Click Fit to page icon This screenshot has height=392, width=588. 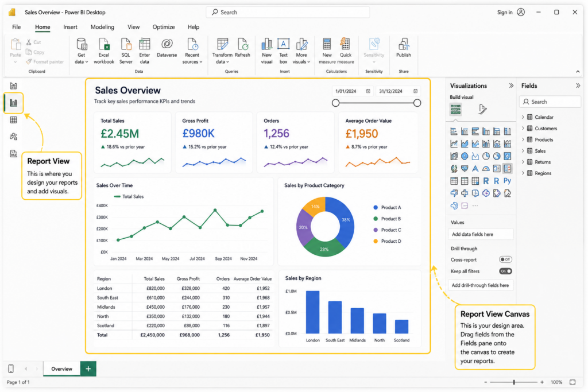pyautogui.click(x=572, y=382)
